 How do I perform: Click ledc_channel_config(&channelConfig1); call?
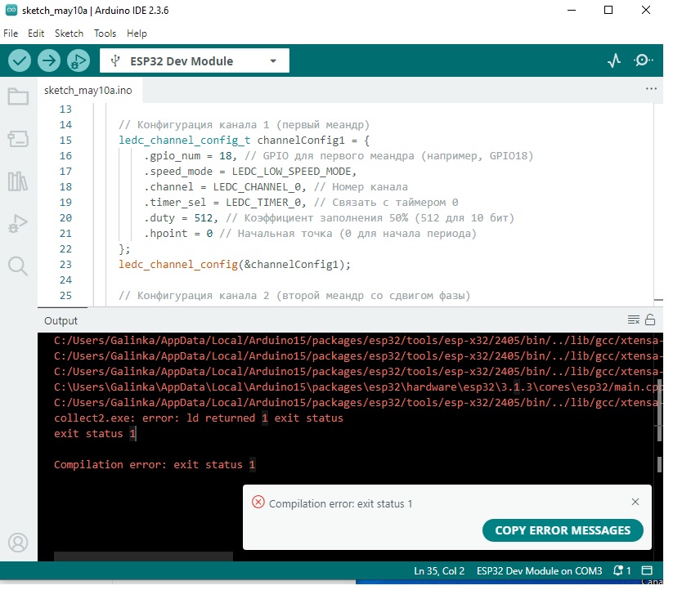click(235, 265)
